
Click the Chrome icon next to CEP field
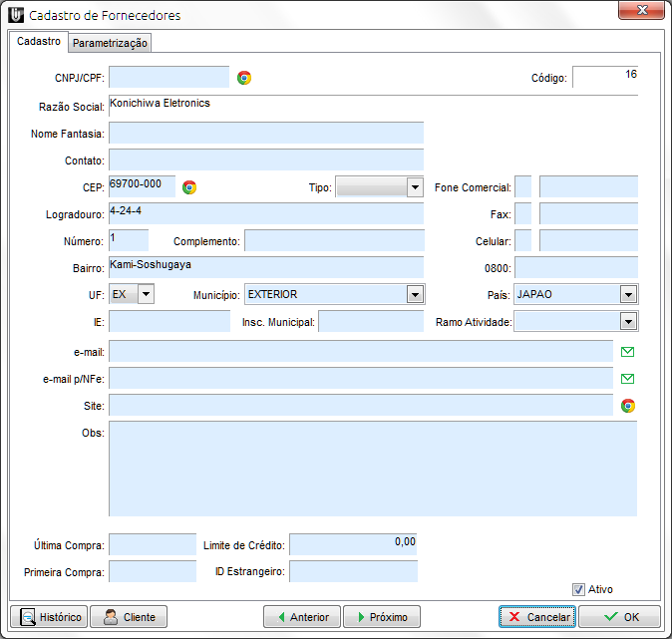click(189, 187)
